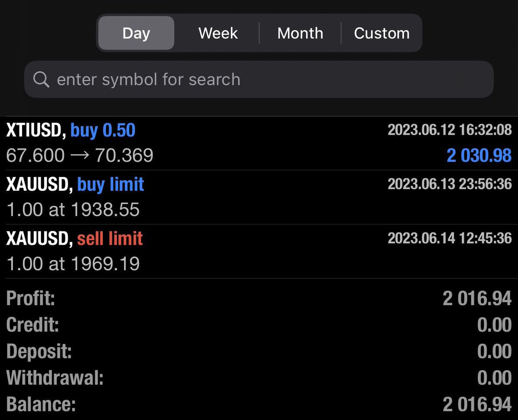Screen dimensions: 518x420
Task: Click the Credit label in summary
Action: [32, 325]
